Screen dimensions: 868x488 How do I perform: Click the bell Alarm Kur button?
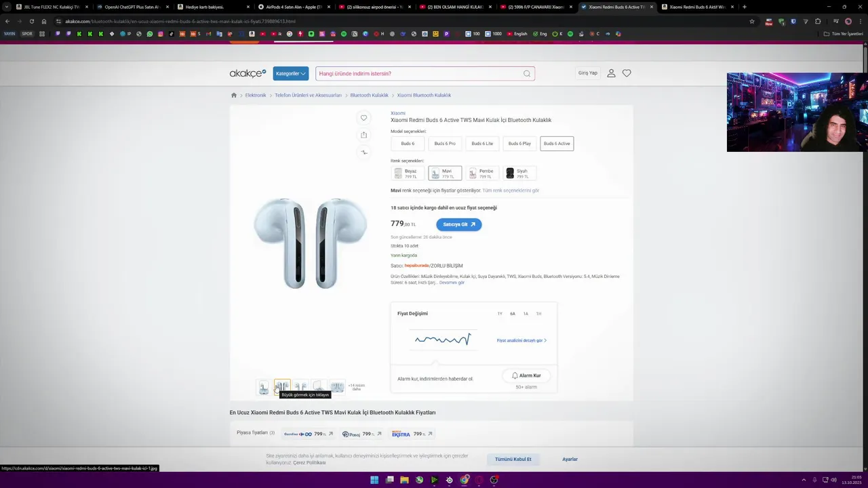coord(526,375)
